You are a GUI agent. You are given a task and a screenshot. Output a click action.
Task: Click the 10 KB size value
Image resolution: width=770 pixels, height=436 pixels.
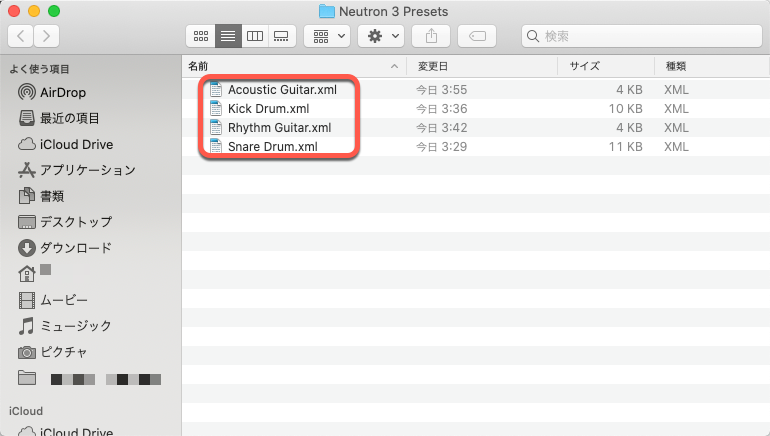(x=626, y=109)
